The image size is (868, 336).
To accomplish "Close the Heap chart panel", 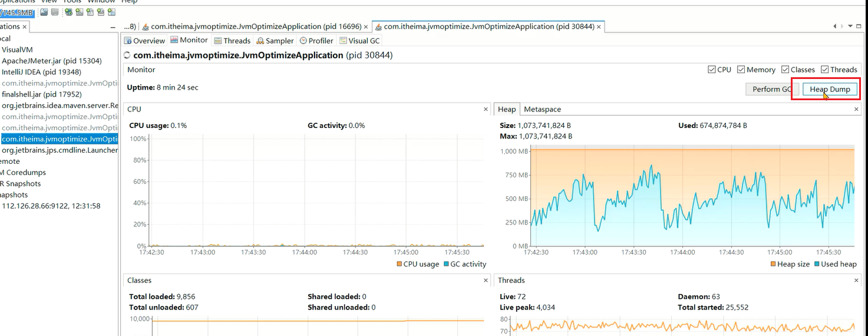I will pyautogui.click(x=856, y=110).
